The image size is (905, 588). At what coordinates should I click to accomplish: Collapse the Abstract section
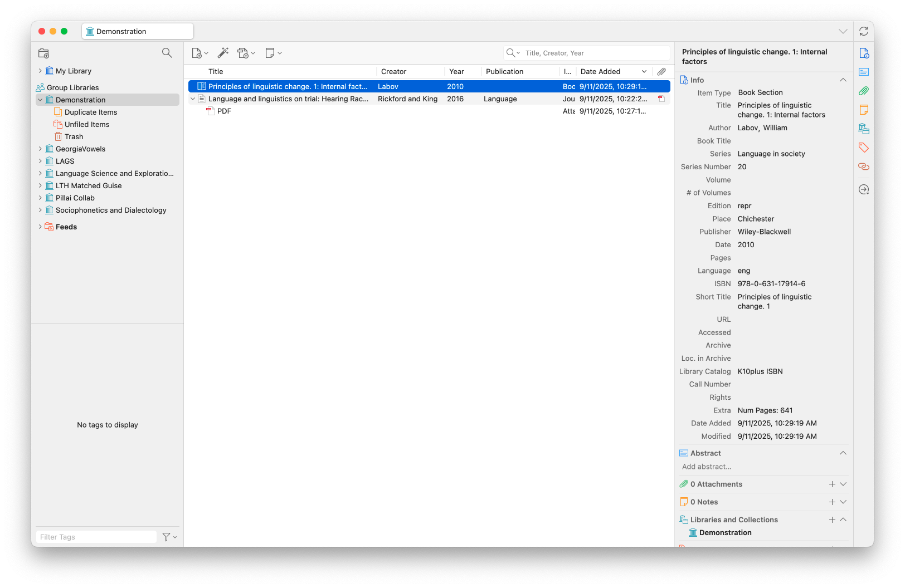pyautogui.click(x=843, y=453)
